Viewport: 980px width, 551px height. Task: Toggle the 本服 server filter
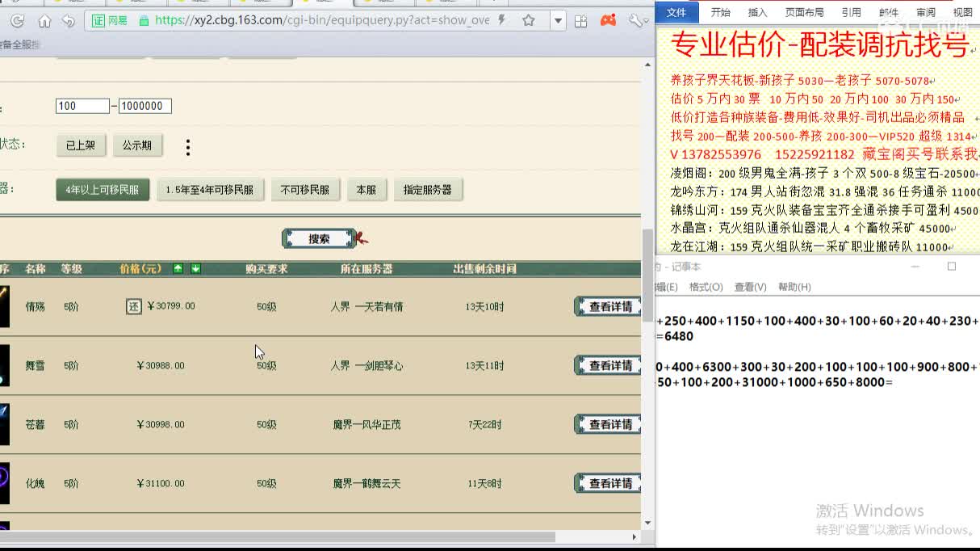click(366, 190)
